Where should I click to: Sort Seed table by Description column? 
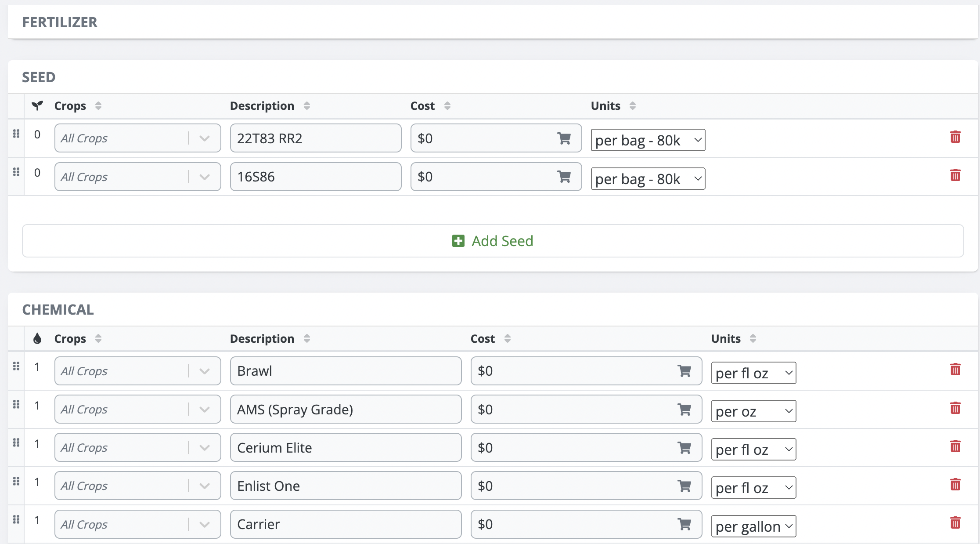pyautogui.click(x=306, y=106)
